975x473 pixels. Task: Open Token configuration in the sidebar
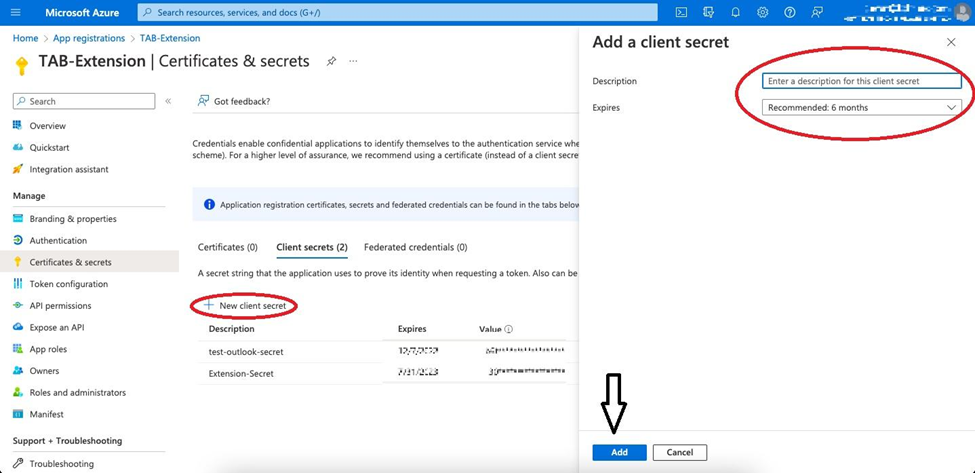pos(68,284)
